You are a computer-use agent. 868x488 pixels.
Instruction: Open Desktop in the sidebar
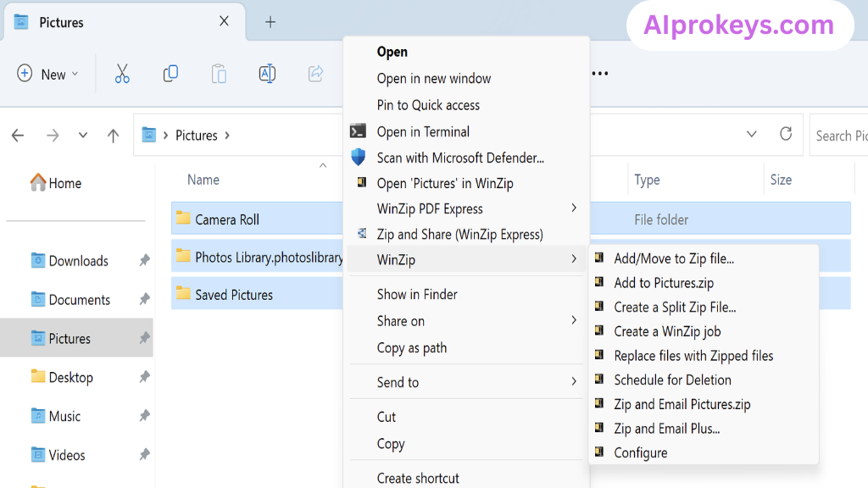tap(61, 377)
